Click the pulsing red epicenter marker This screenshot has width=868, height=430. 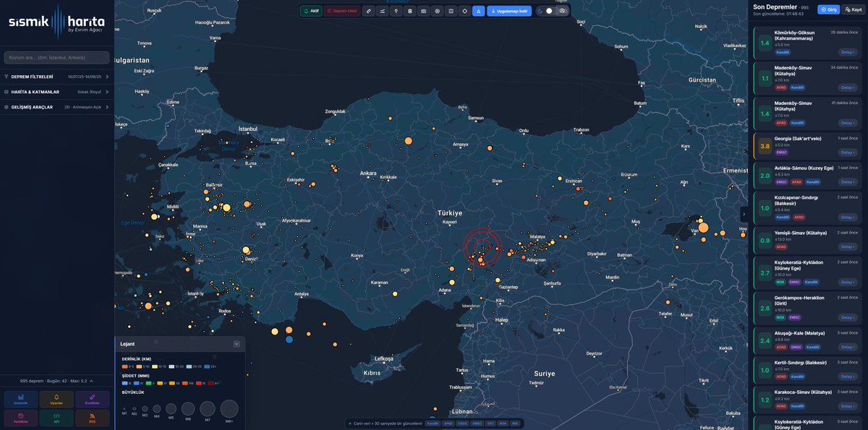[x=482, y=246]
